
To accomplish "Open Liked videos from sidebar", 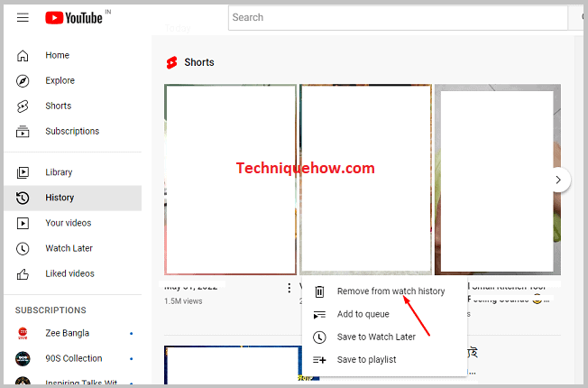I will (x=73, y=274).
